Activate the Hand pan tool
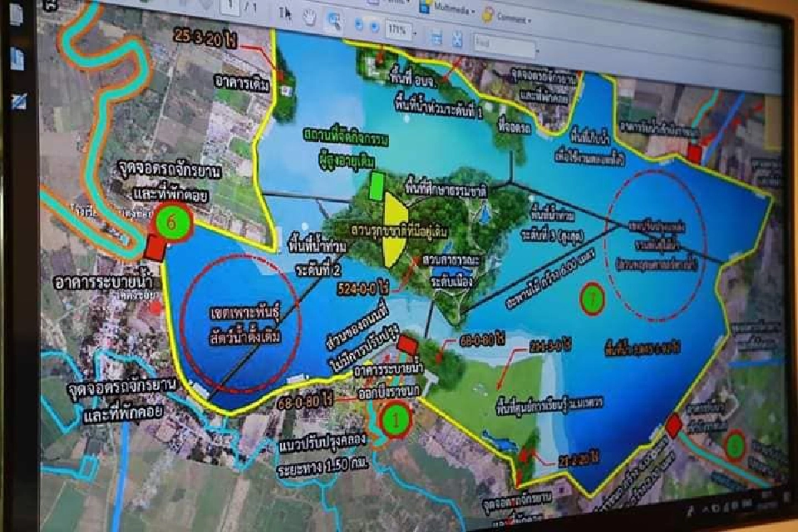Viewport: 798px width, 532px height. (x=308, y=16)
